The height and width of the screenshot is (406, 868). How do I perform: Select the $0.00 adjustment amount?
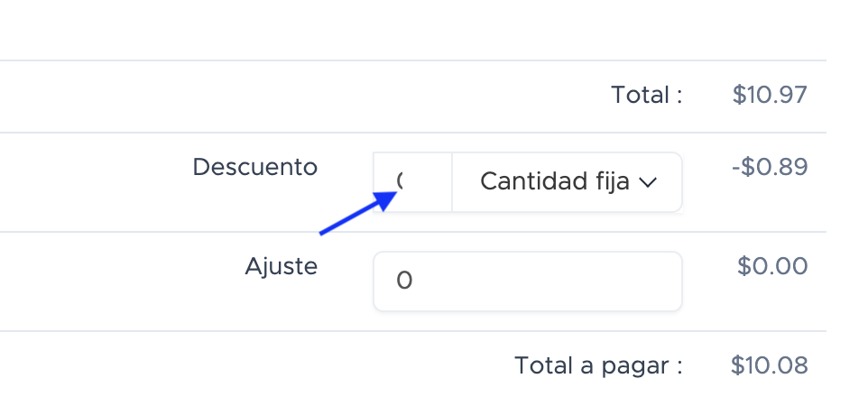771,266
